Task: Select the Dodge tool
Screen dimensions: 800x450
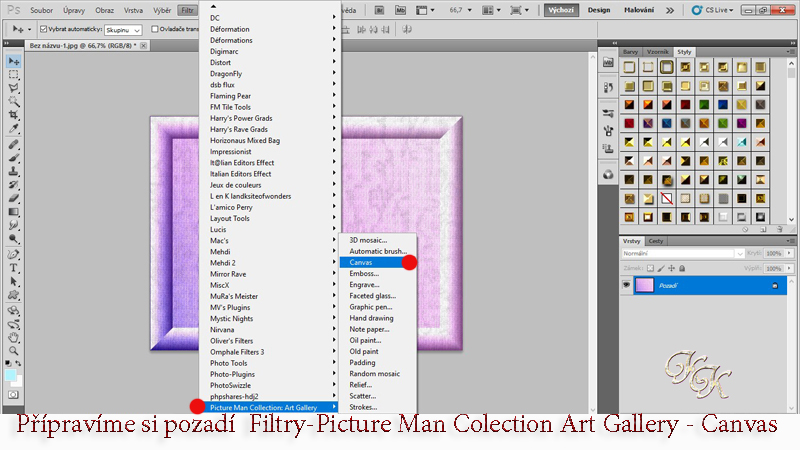Action: coord(14,238)
